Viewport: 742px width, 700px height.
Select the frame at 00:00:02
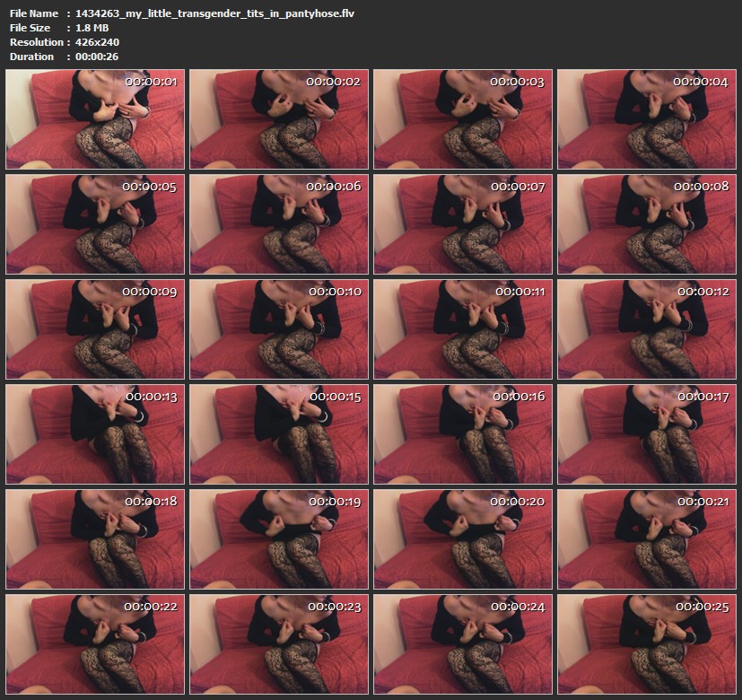(278, 119)
